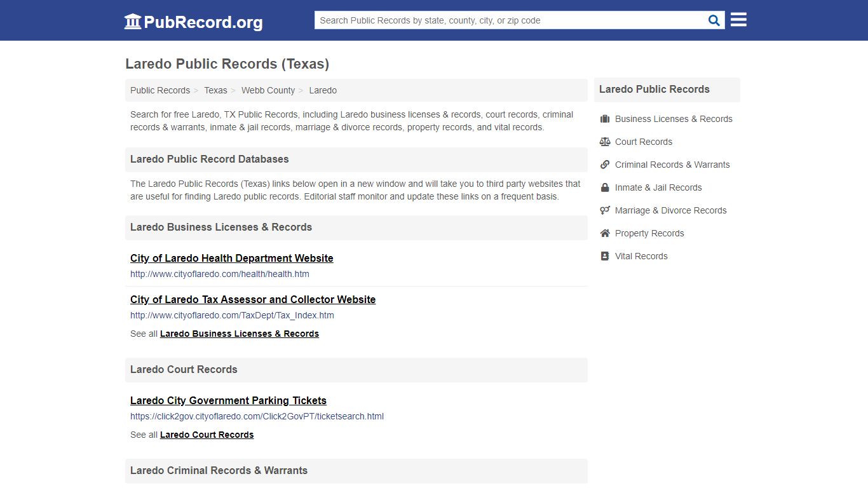The height and width of the screenshot is (488, 868).
Task: Open Criminal Records & Warrants in sidebar
Action: pyautogui.click(x=672, y=165)
